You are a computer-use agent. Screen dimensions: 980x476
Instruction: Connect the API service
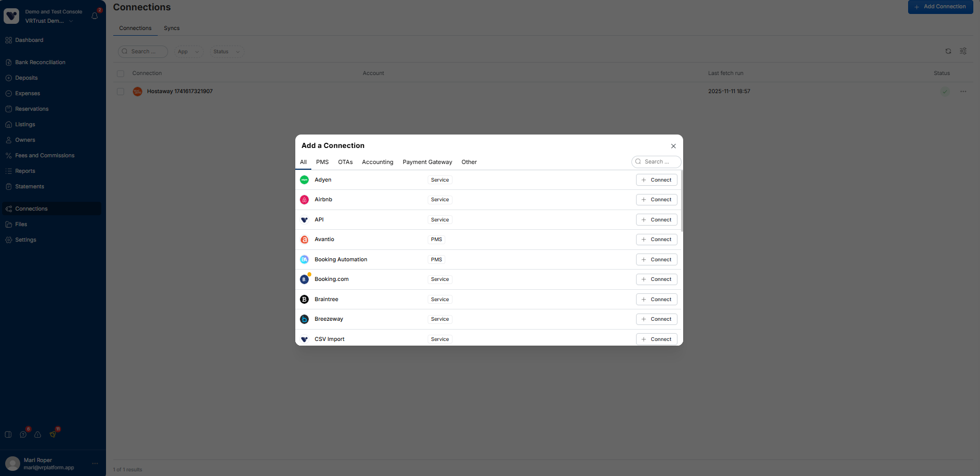657,220
